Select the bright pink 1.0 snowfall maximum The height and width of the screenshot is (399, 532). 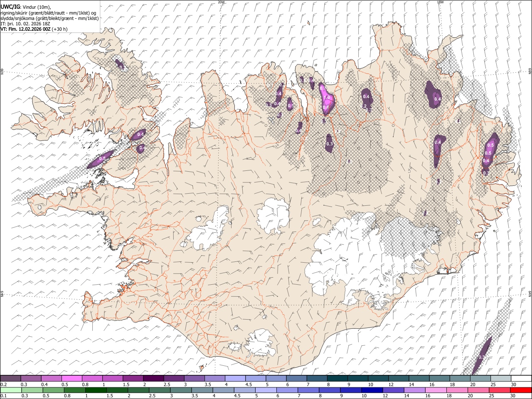point(327,97)
